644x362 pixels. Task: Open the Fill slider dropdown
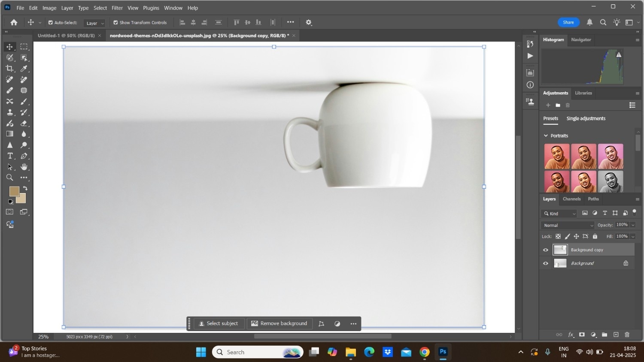click(633, 236)
